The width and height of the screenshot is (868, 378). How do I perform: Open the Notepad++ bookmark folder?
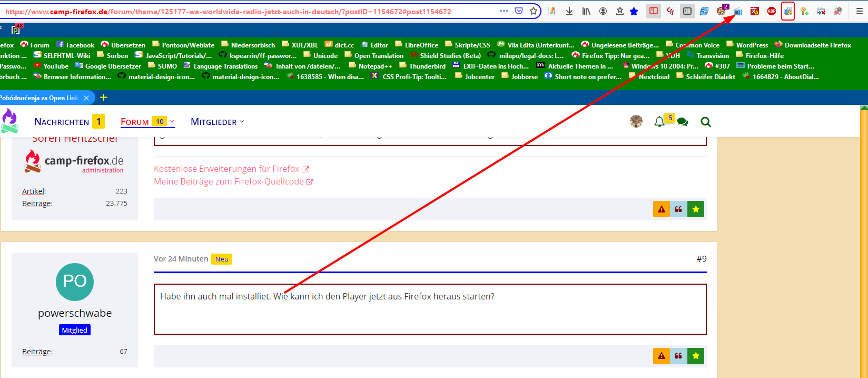pos(370,66)
